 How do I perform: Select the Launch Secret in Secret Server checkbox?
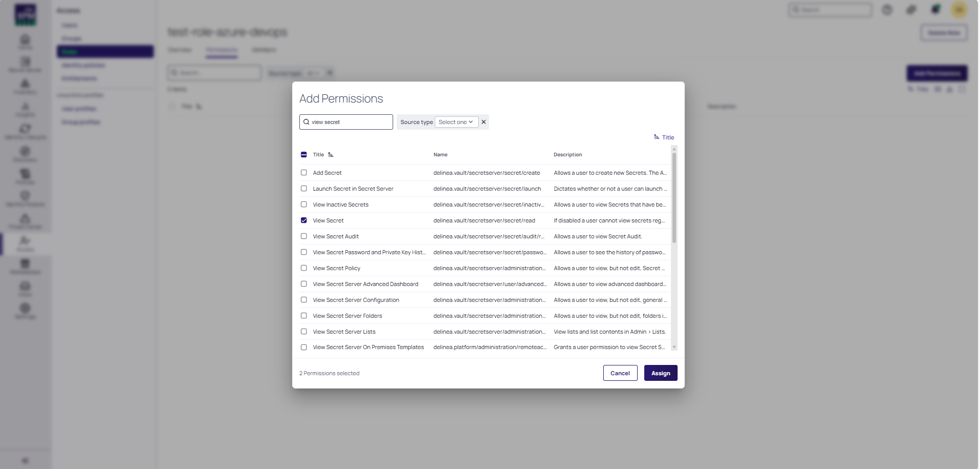[x=304, y=189]
